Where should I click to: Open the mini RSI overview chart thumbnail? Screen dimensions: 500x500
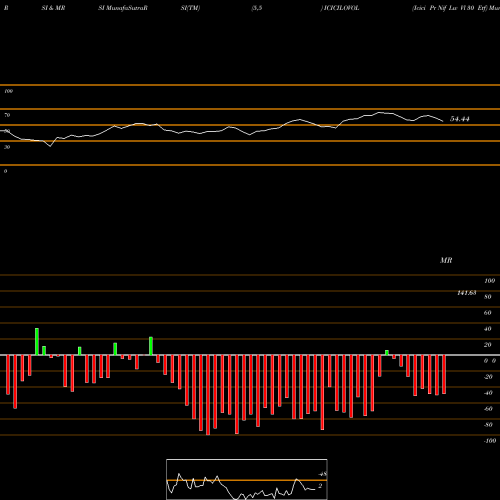tap(247, 479)
